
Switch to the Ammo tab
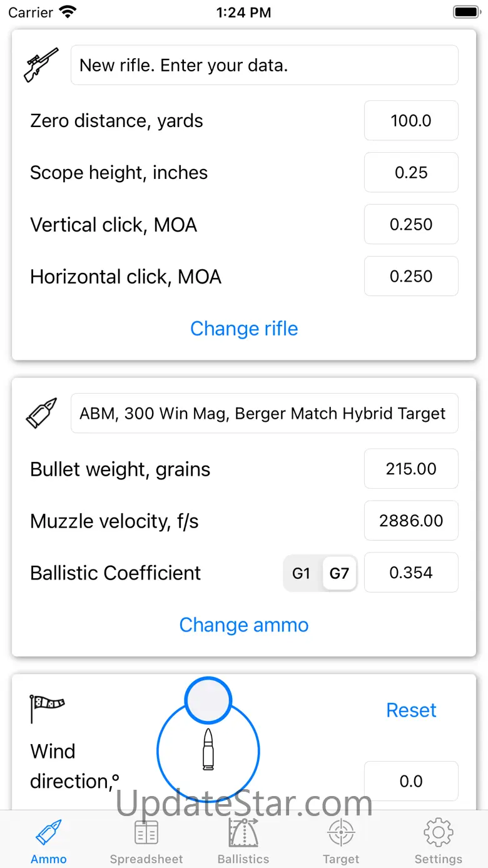click(x=49, y=840)
